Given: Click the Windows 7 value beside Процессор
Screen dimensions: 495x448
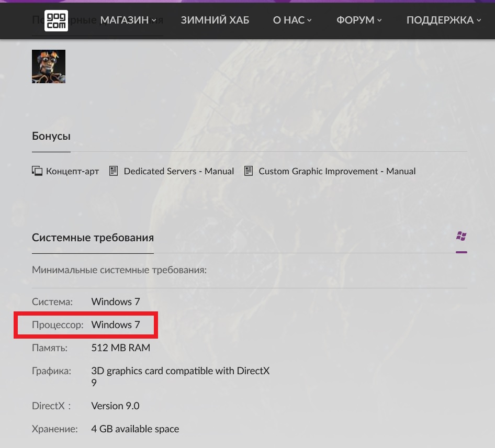Looking at the screenshot, I should (116, 324).
